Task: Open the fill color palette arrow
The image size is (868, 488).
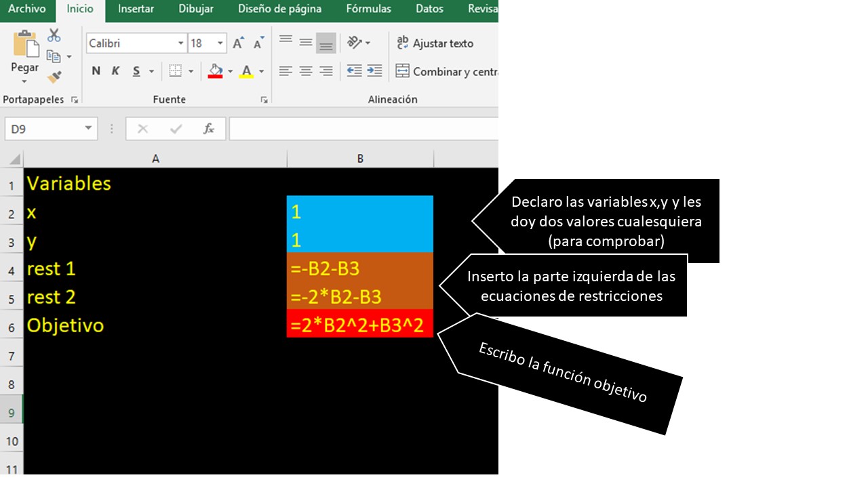Action: pyautogui.click(x=230, y=71)
